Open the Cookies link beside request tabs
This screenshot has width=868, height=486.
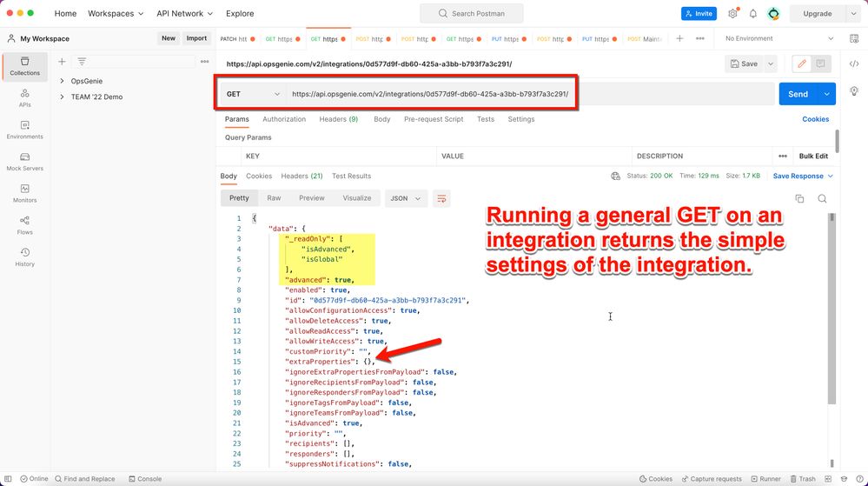tap(815, 119)
